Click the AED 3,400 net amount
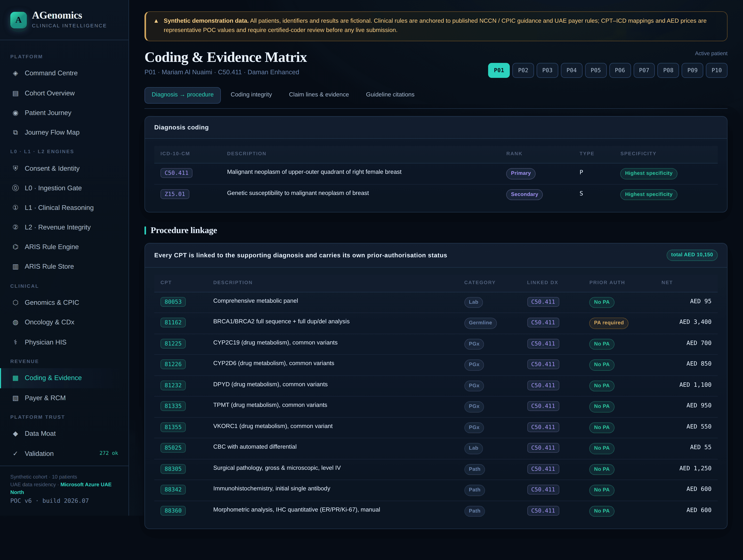 tap(695, 322)
